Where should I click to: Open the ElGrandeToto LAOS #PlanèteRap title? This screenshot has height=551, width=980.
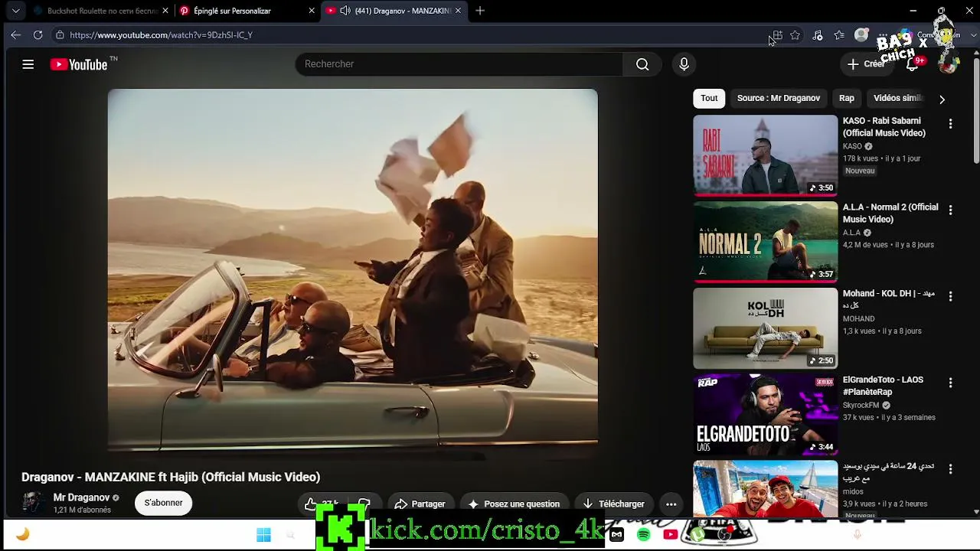pos(883,386)
